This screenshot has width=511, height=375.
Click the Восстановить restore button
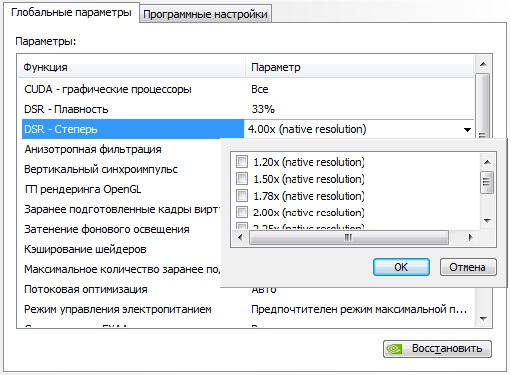437,349
